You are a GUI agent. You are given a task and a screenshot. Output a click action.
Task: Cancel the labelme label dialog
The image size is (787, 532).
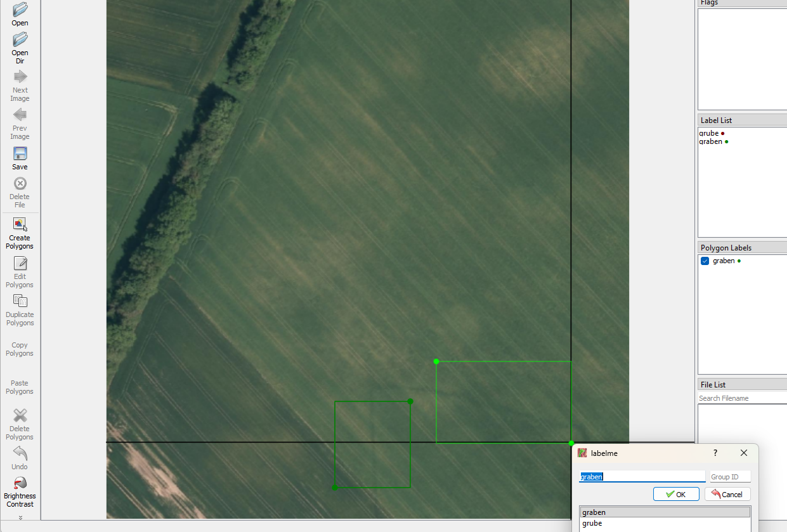[727, 494]
